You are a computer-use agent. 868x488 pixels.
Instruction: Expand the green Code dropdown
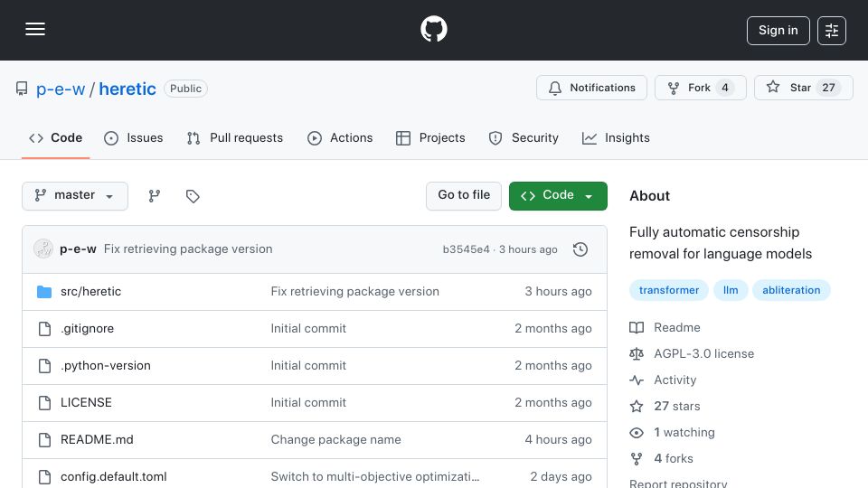558,196
